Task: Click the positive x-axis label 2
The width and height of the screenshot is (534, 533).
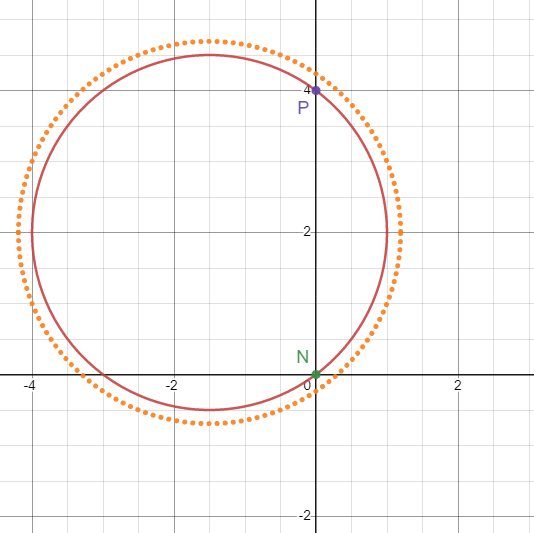Action: click(458, 385)
